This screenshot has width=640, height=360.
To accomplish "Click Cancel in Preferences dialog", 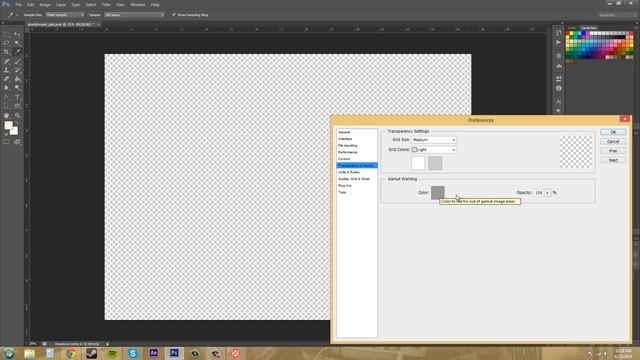I will tap(613, 142).
